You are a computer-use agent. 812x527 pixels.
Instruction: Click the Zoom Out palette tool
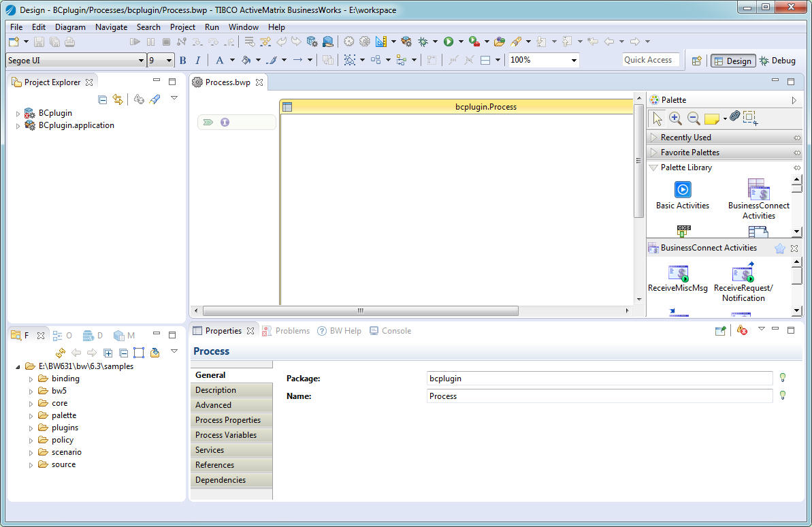[694, 118]
